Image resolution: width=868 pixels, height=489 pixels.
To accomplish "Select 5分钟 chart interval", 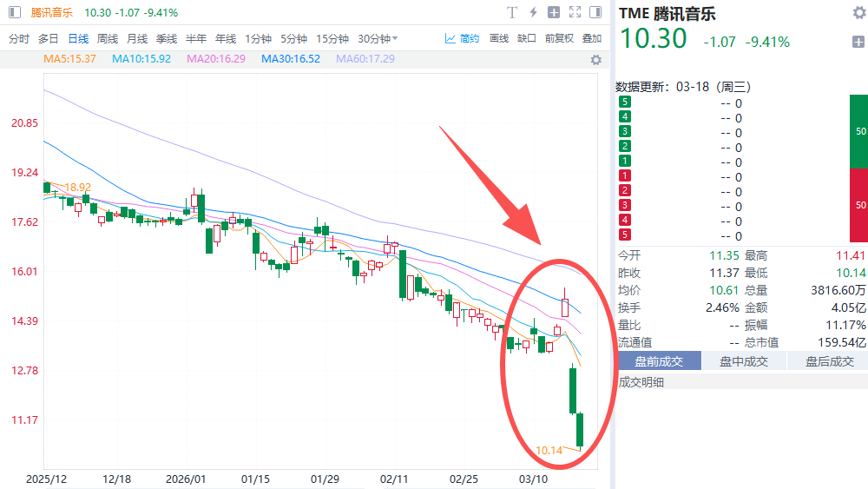I will [x=294, y=39].
